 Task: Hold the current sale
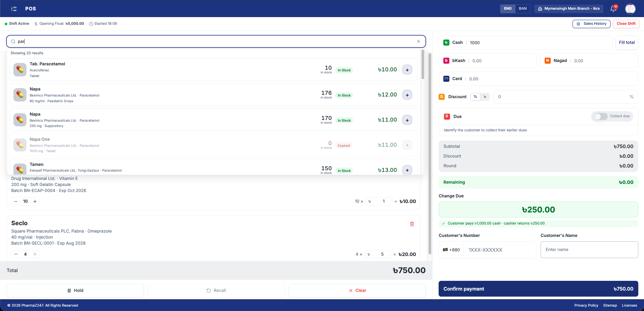[75, 291]
